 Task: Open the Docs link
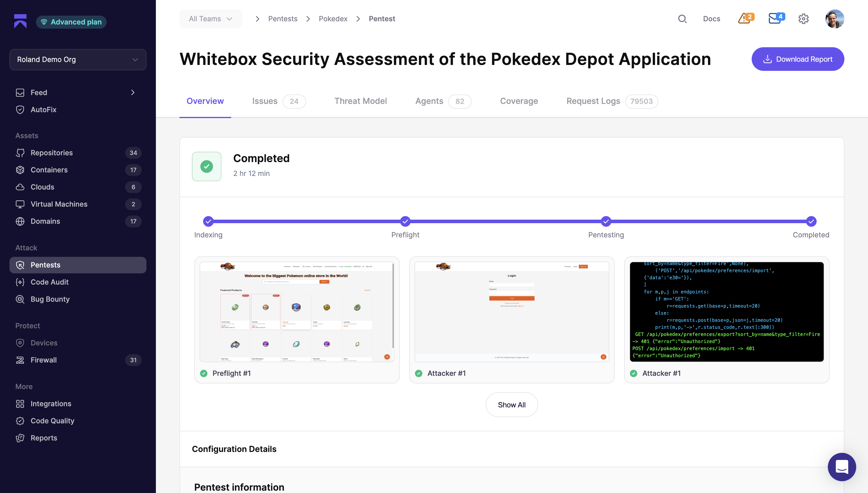pyautogui.click(x=711, y=19)
